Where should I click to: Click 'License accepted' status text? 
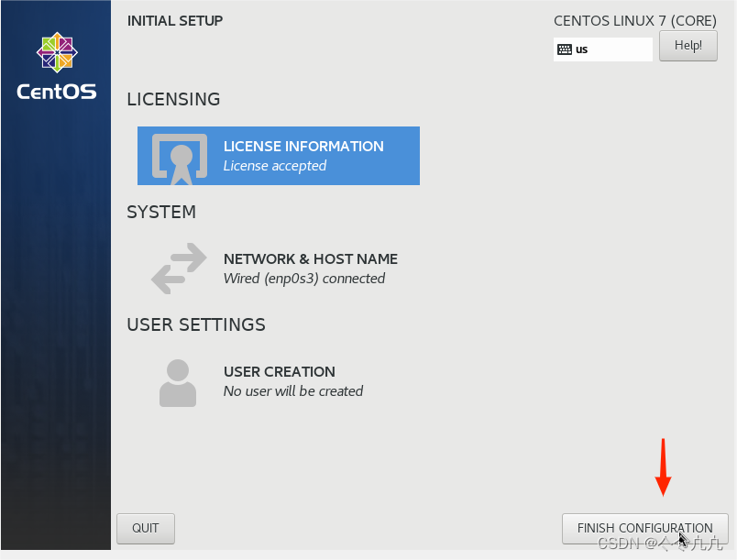(x=274, y=166)
